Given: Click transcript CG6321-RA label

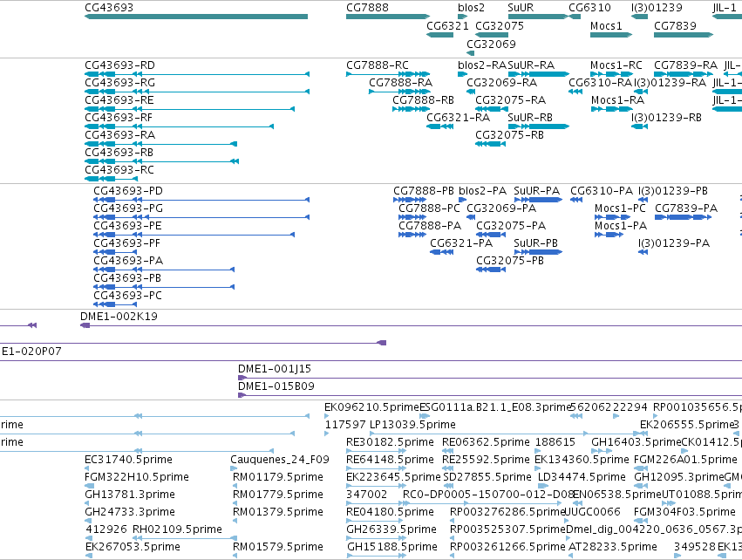Looking at the screenshot, I should click(458, 118).
